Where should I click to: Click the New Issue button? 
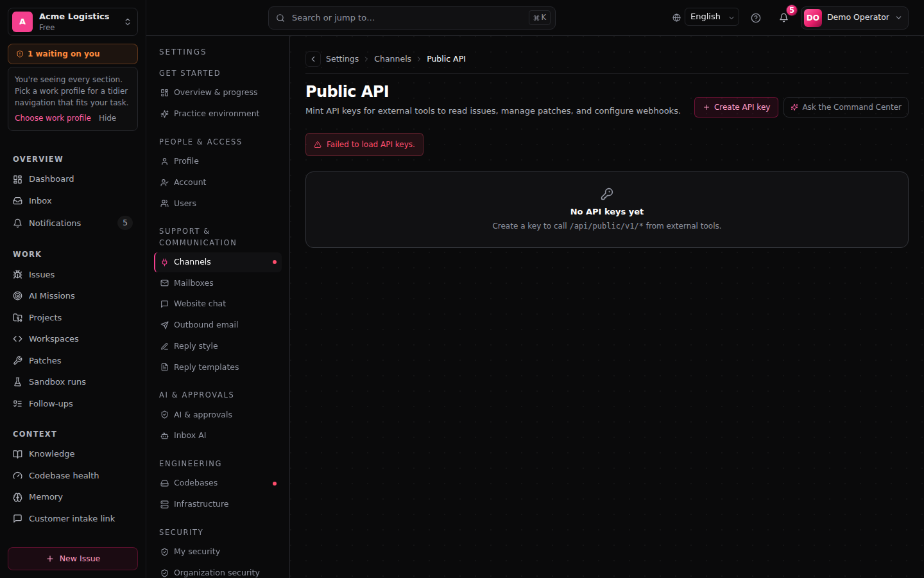[x=73, y=559]
